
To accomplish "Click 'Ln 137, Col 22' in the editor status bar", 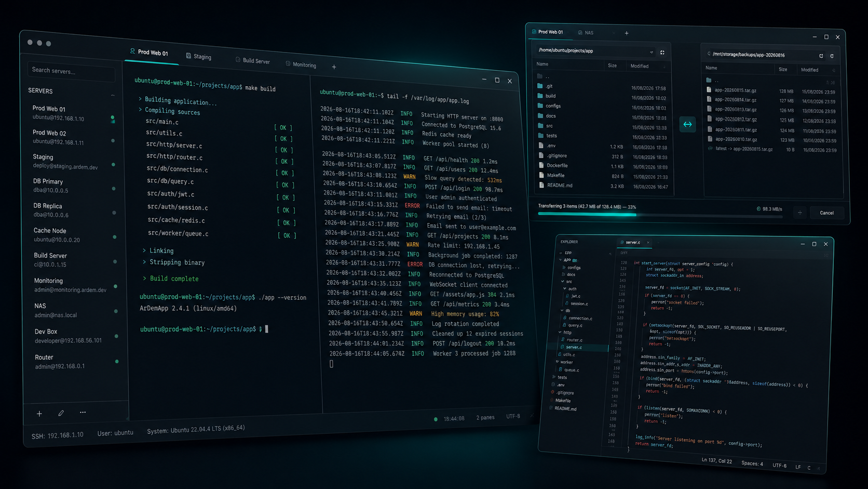I will (x=716, y=461).
